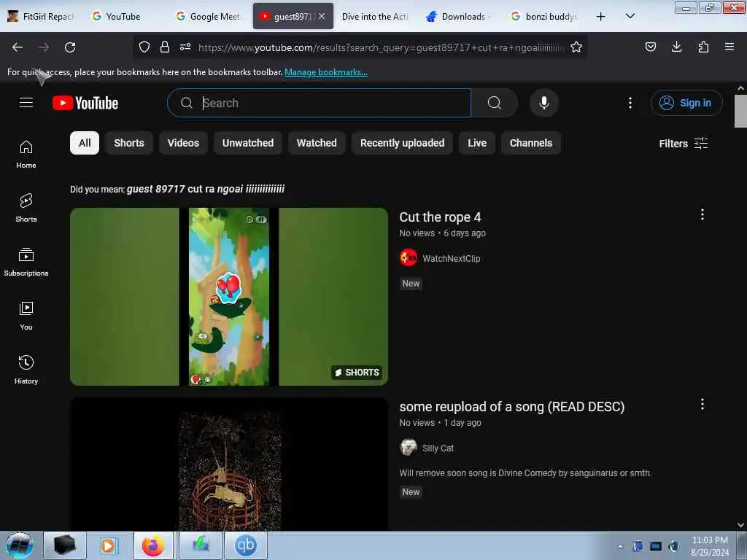
Task: Select the Unwatched filter chip
Action: 248,143
